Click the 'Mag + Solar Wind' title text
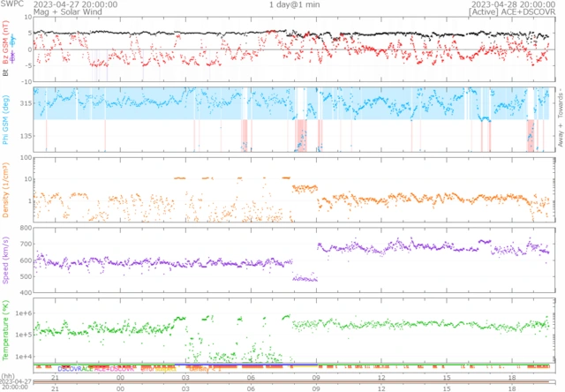 (32, 12)
